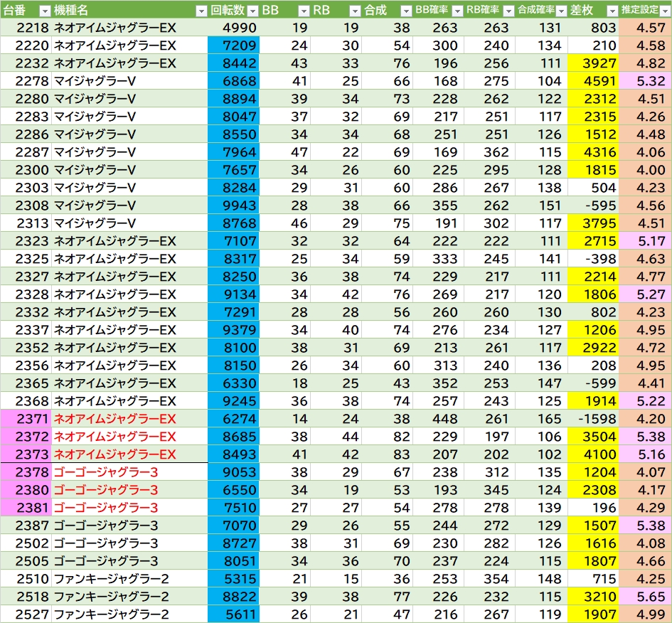Open the BB column filter arrow
This screenshot has width=672, height=623.
click(302, 11)
